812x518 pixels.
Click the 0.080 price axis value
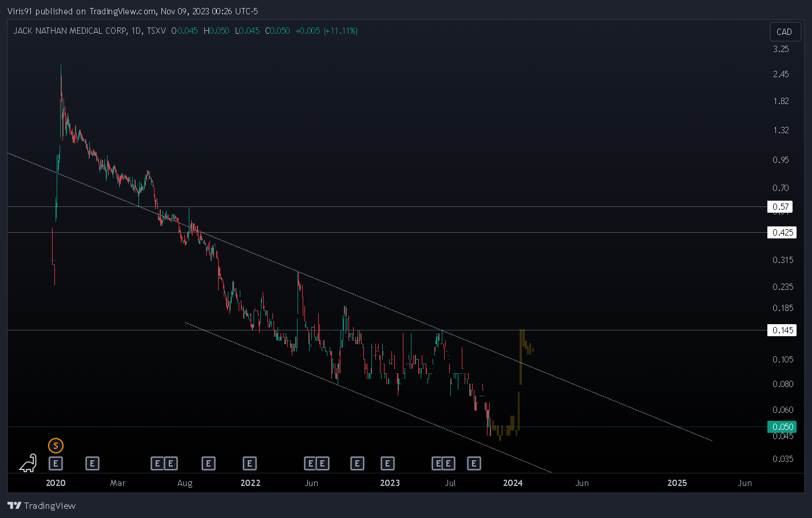point(783,384)
